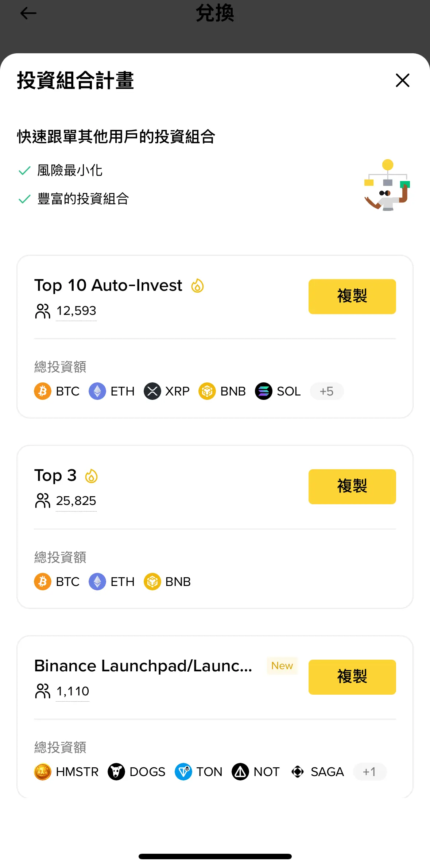Open the 12,593 subscribers count

(76, 311)
